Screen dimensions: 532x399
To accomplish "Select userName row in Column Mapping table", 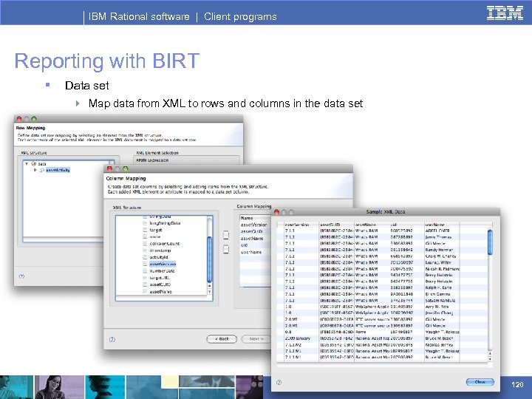I will click(x=256, y=253).
